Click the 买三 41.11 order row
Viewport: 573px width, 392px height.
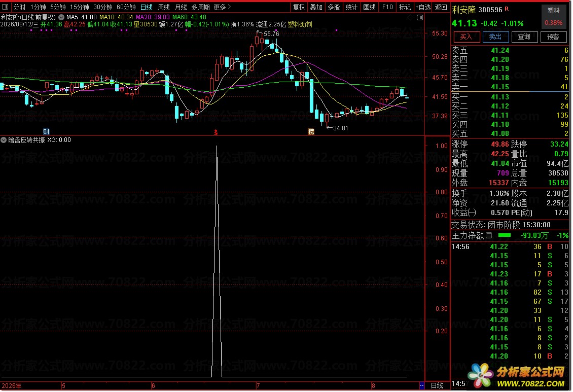(510, 115)
